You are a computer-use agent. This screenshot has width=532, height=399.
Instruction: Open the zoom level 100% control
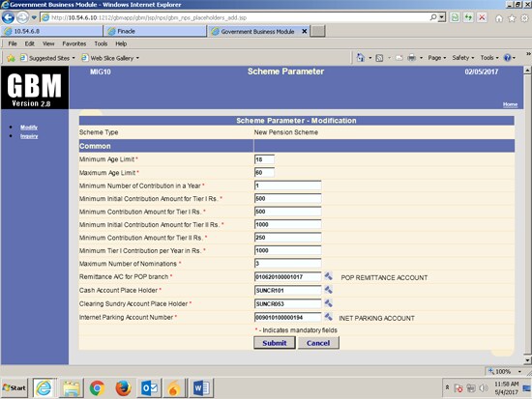[x=505, y=372]
